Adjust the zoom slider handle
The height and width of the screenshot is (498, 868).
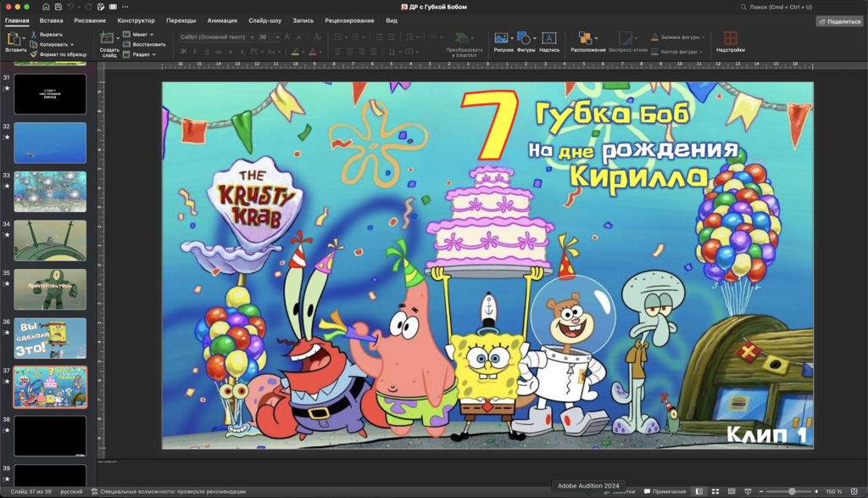[x=793, y=491]
